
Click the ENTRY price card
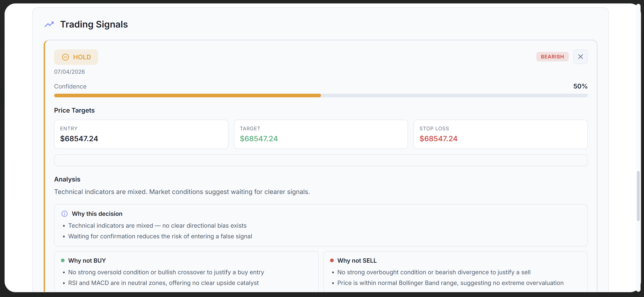pyautogui.click(x=141, y=134)
